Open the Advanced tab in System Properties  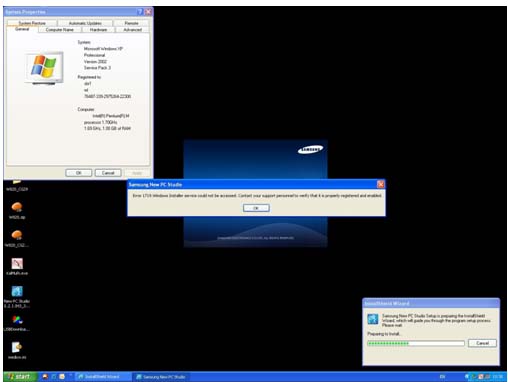click(x=132, y=30)
